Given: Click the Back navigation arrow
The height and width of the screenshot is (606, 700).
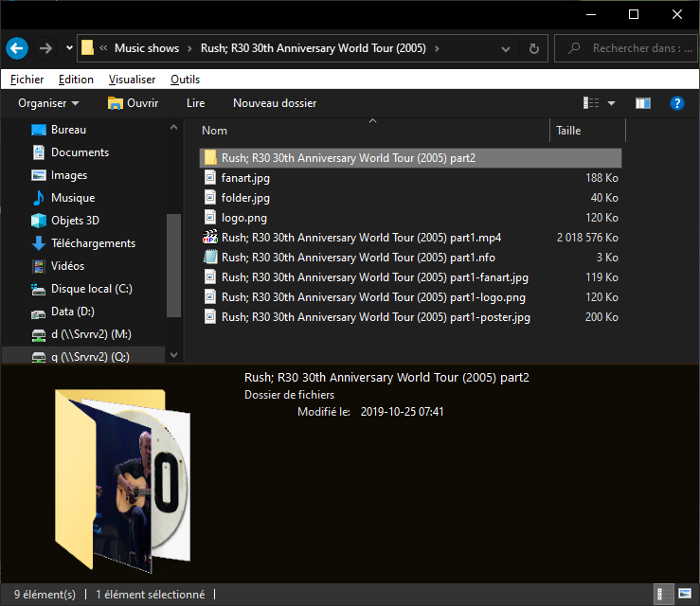Looking at the screenshot, I should coord(17,48).
